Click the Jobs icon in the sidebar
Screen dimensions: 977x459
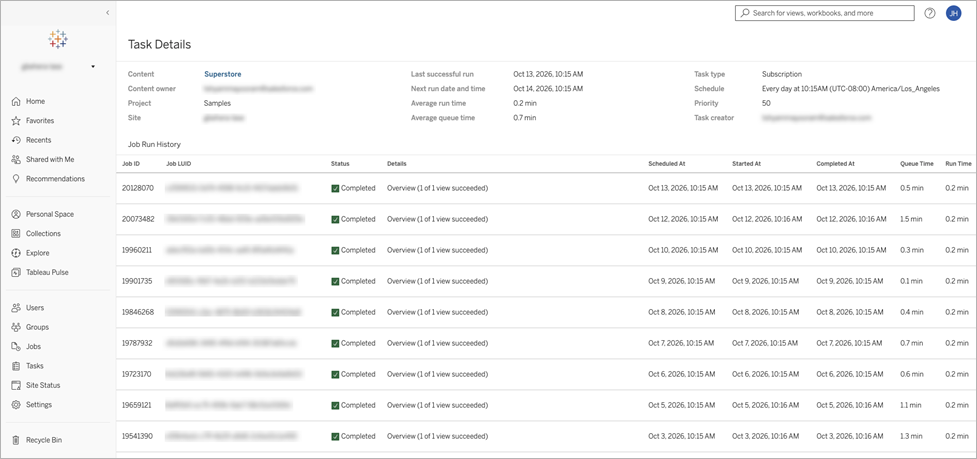[16, 346]
